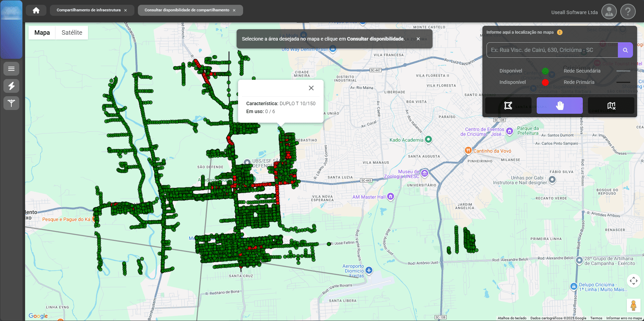Switch map view to Satélite
The width and height of the screenshot is (644, 321).
[x=72, y=33]
